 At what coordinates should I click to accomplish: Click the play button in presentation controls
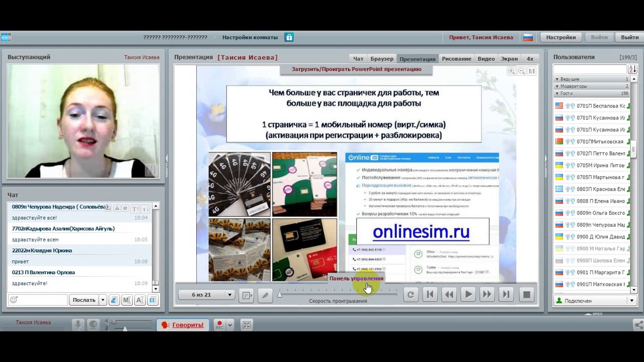pyautogui.click(x=468, y=295)
